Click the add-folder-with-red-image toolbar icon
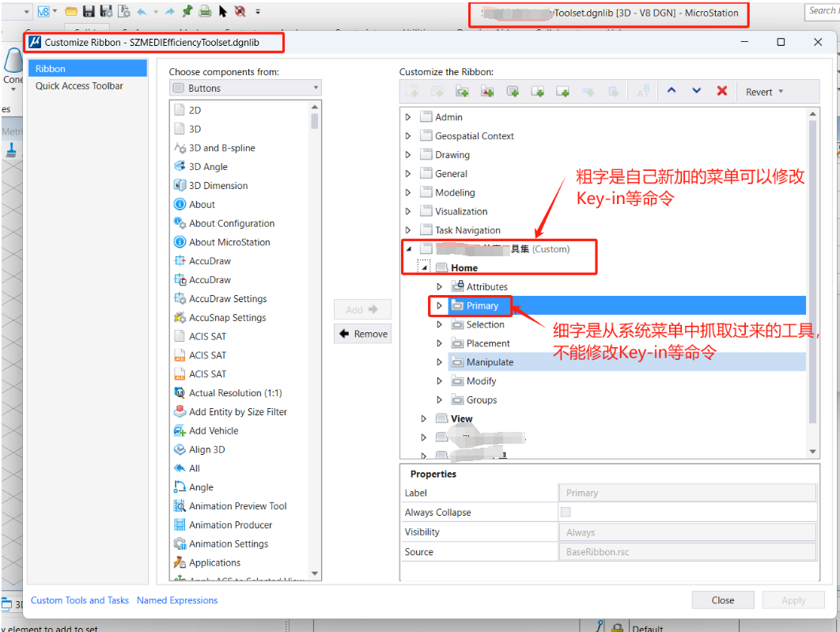The image size is (840, 632). (487, 92)
